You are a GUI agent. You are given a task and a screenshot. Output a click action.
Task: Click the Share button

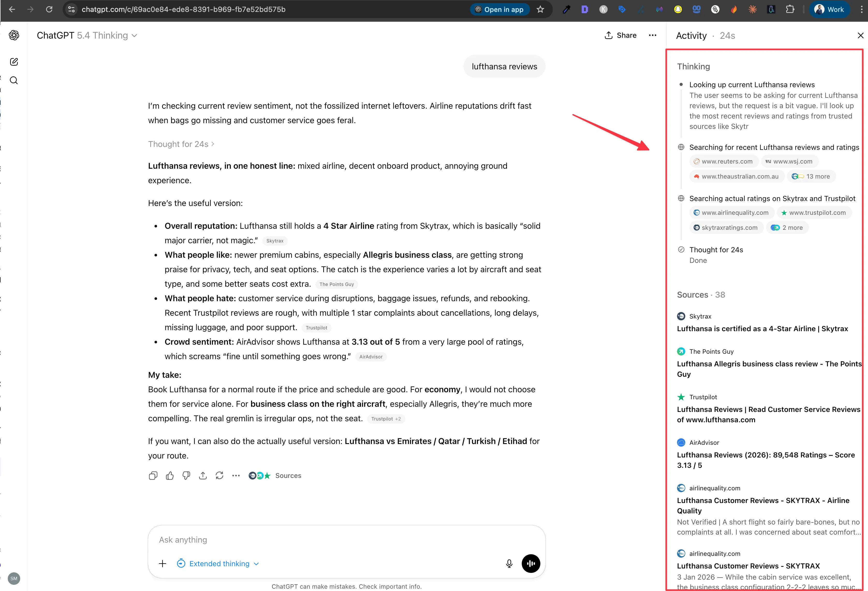tap(620, 35)
